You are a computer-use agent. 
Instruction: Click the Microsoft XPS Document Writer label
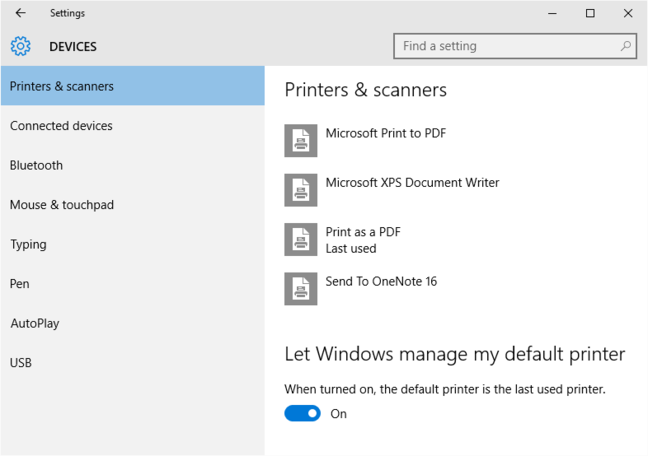412,182
